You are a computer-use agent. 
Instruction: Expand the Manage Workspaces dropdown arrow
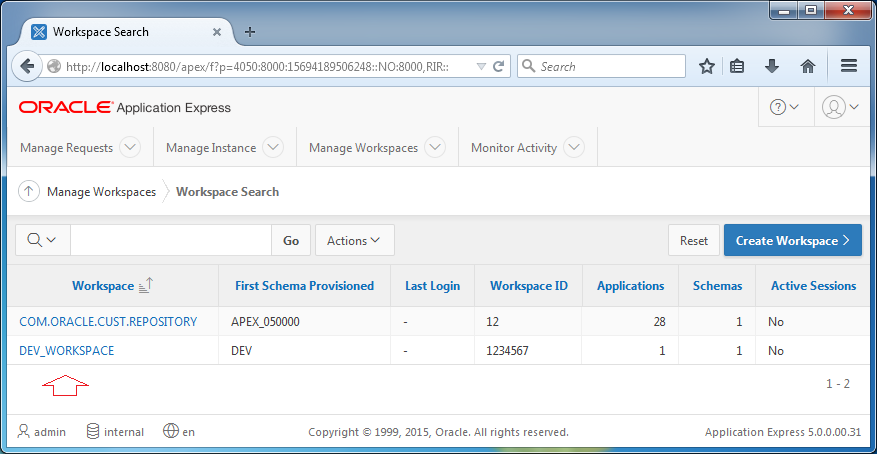coord(435,148)
